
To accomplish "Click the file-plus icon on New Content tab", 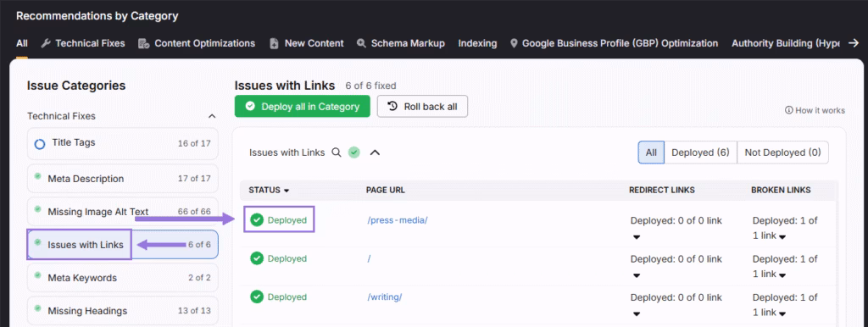I will click(x=274, y=43).
